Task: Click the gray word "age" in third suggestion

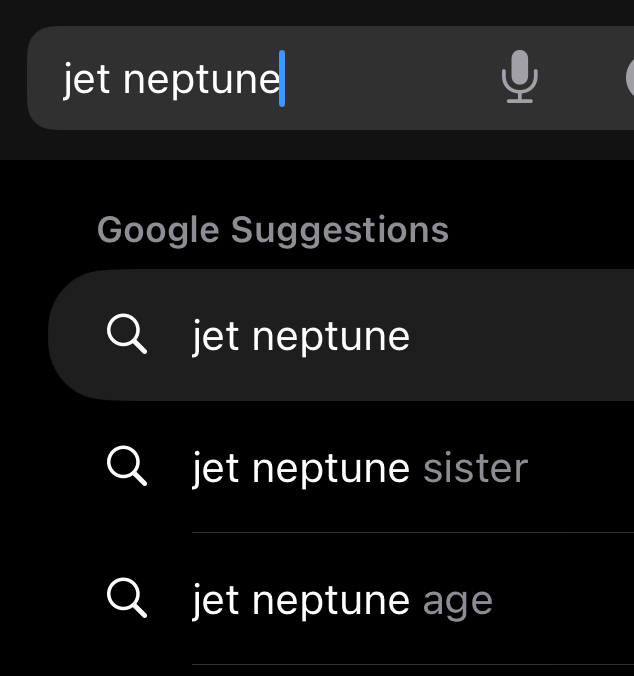Action: click(458, 602)
